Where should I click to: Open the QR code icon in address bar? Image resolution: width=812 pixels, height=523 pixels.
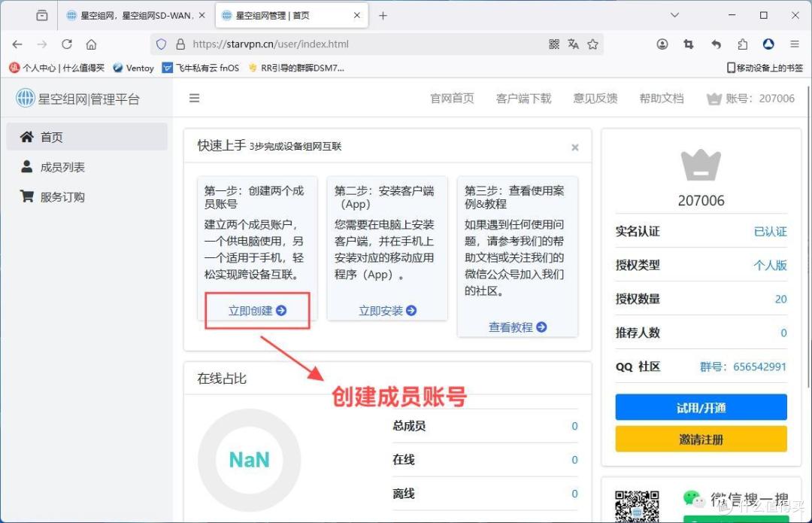point(554,44)
